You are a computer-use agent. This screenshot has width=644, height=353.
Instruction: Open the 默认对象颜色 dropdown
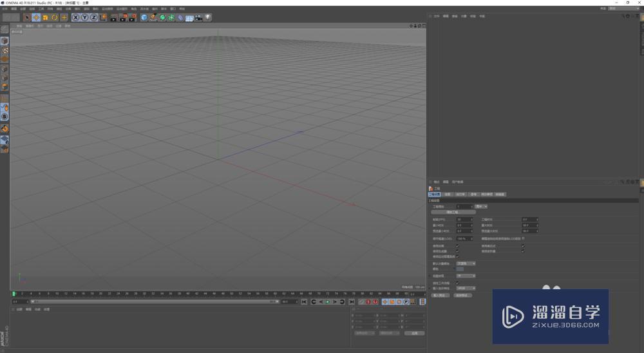click(x=466, y=263)
